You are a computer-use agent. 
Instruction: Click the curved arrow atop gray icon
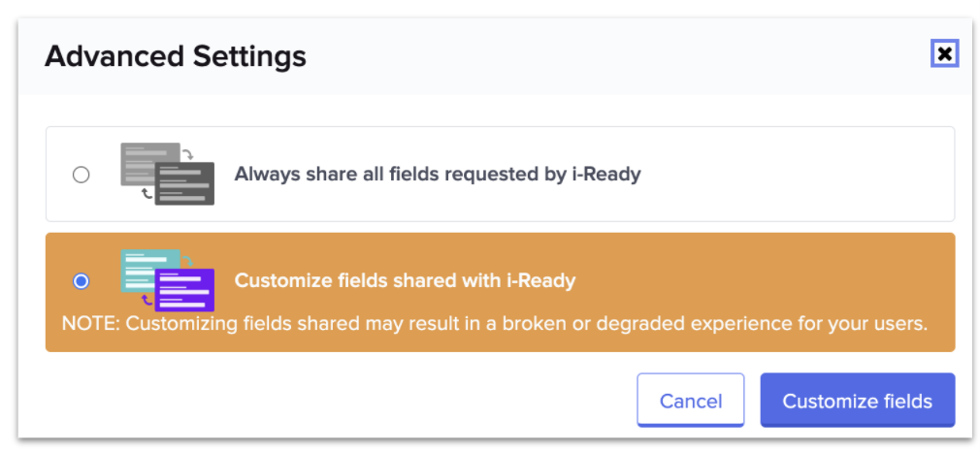click(187, 151)
